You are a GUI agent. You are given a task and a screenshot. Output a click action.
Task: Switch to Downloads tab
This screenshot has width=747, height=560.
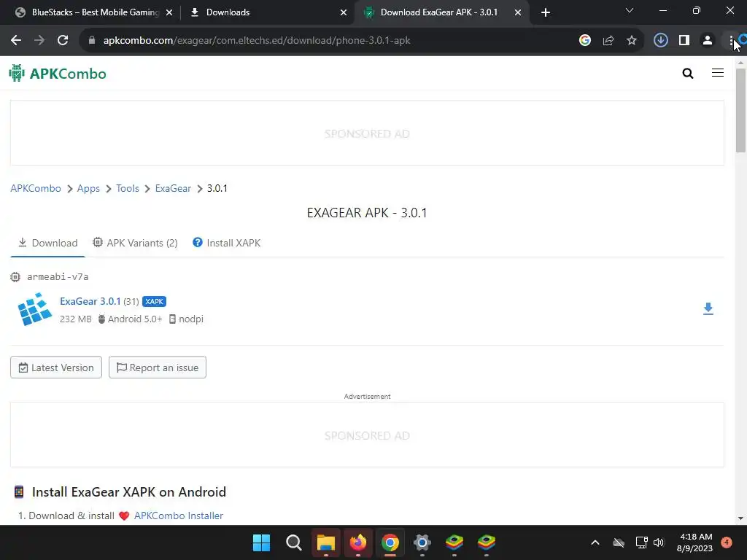click(x=267, y=12)
